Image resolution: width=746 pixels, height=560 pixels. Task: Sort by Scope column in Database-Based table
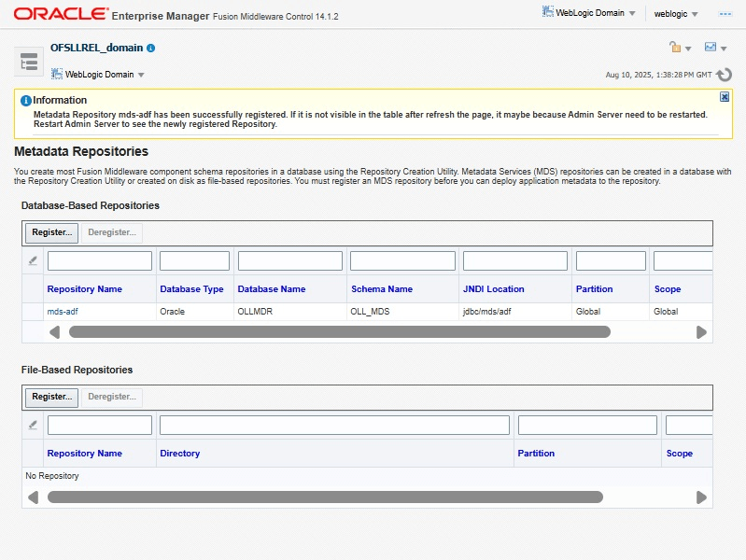pyautogui.click(x=668, y=289)
